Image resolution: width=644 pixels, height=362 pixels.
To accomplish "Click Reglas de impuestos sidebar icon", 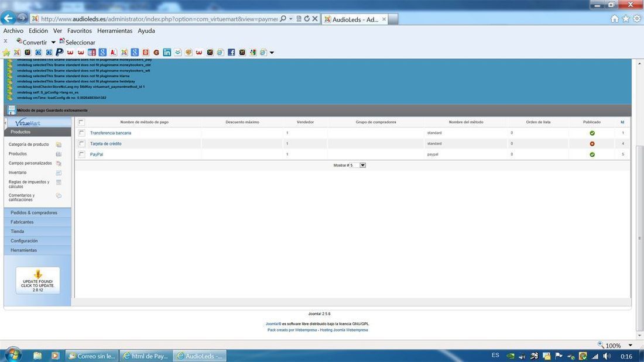I will [59, 182].
